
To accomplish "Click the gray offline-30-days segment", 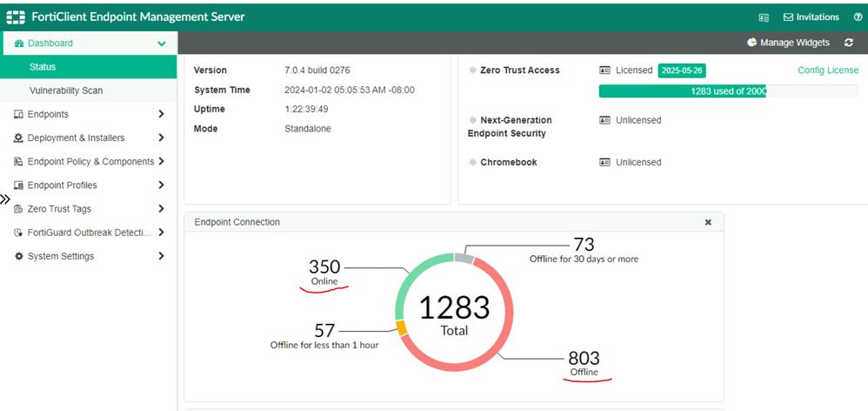I will point(464,258).
